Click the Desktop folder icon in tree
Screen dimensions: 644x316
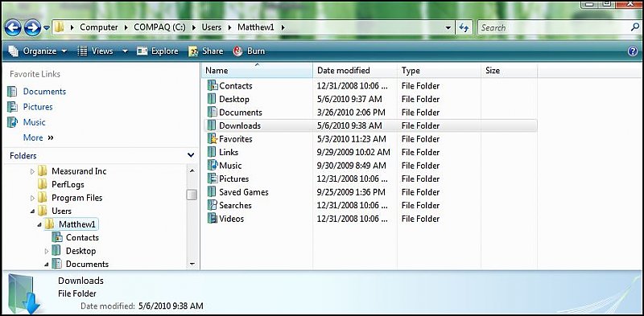click(x=56, y=251)
